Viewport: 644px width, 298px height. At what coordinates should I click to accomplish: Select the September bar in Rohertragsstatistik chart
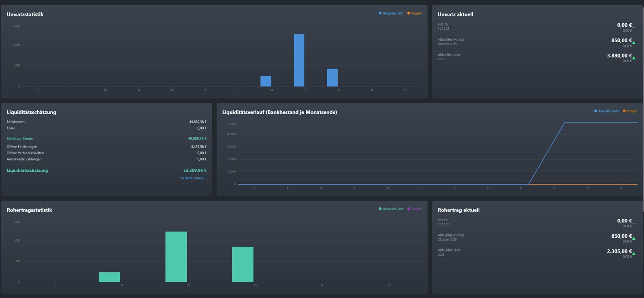coord(176,257)
